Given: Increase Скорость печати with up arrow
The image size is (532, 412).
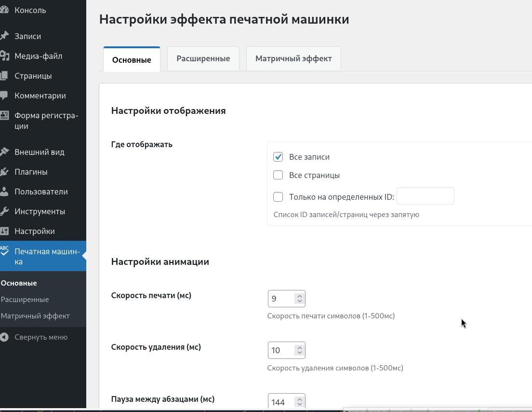Looking at the screenshot, I should pyautogui.click(x=299, y=296).
